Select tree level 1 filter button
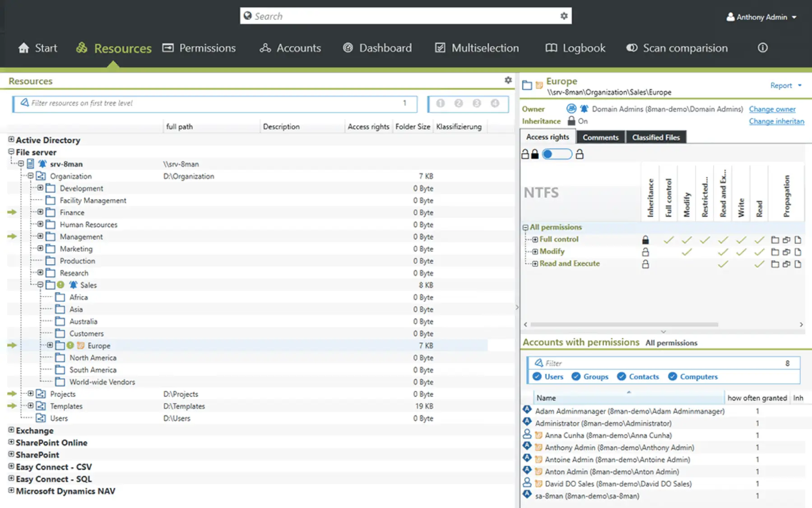The image size is (812, 508). pyautogui.click(x=441, y=103)
